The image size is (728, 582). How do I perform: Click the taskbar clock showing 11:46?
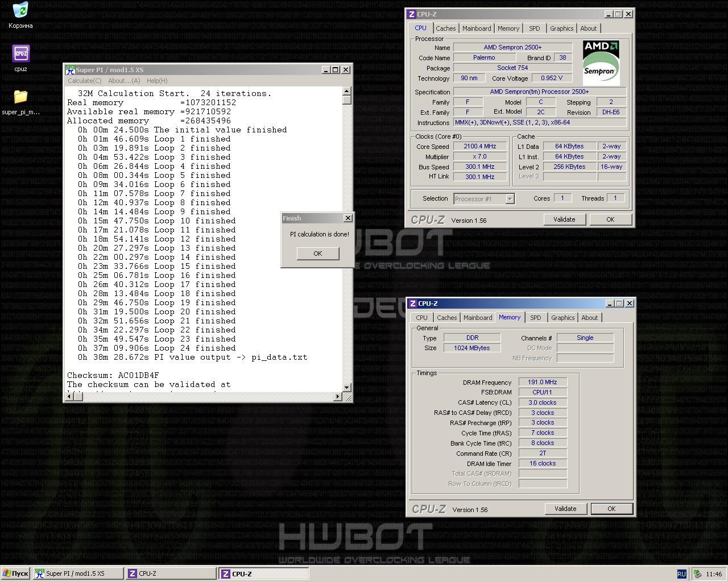(x=714, y=574)
